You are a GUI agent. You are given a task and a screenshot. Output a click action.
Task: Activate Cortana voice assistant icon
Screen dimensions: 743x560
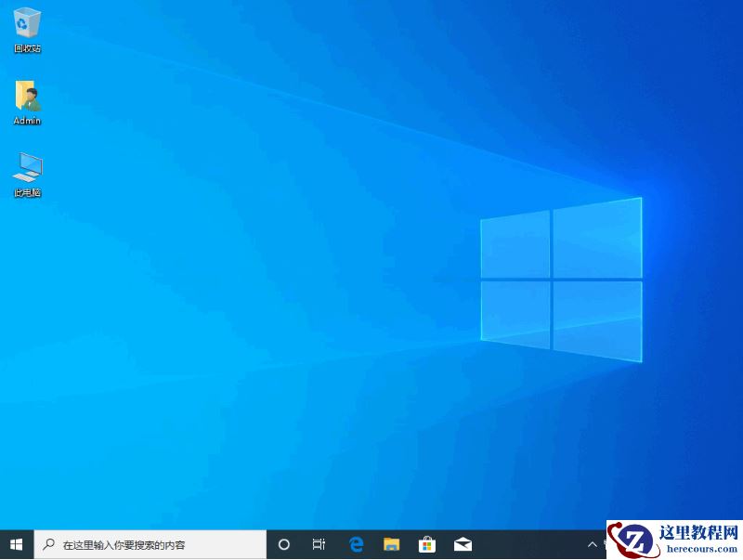(x=284, y=544)
